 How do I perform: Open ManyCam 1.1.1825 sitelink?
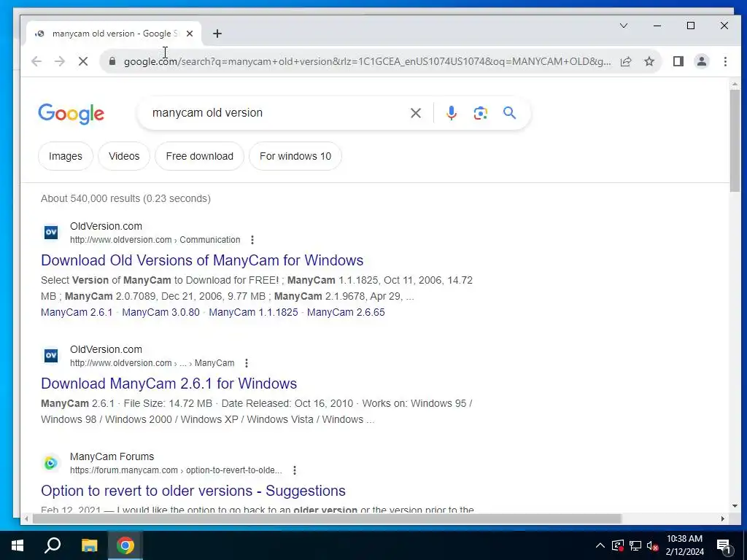[x=253, y=312]
